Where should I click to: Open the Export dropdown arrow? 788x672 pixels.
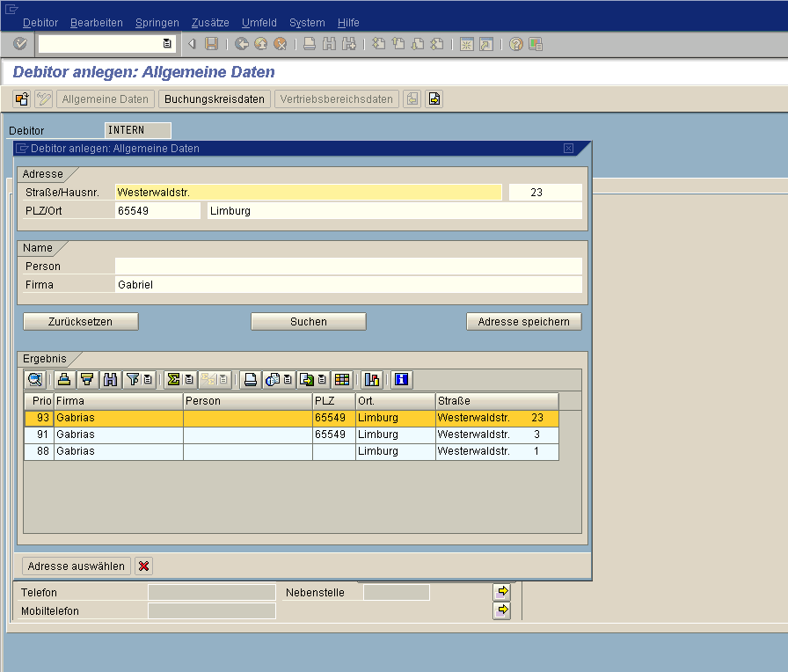tap(322, 379)
